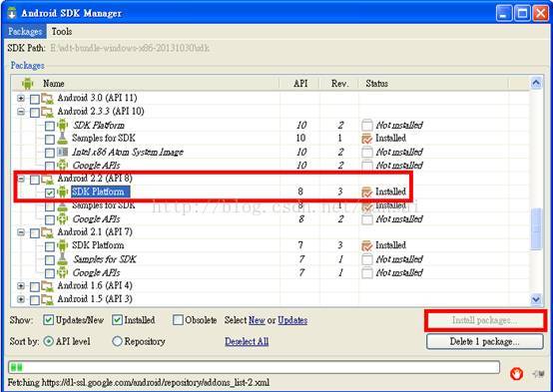The height and width of the screenshot is (392, 553).
Task: Click the green fetch progress bar
Action: (x=254, y=367)
